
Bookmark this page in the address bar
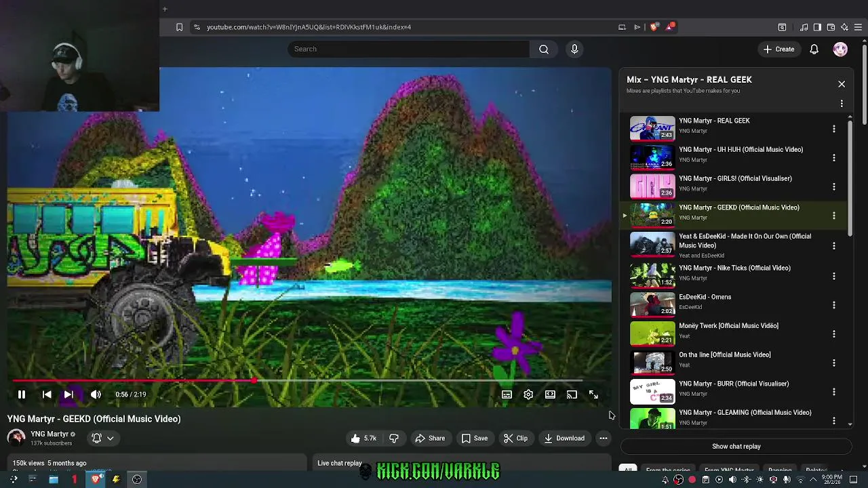point(179,27)
